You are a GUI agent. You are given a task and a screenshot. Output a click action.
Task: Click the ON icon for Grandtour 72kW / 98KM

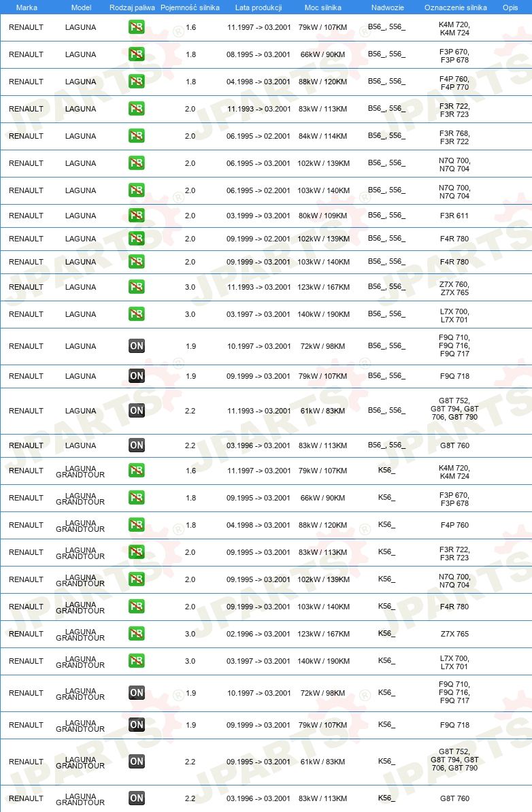(137, 693)
